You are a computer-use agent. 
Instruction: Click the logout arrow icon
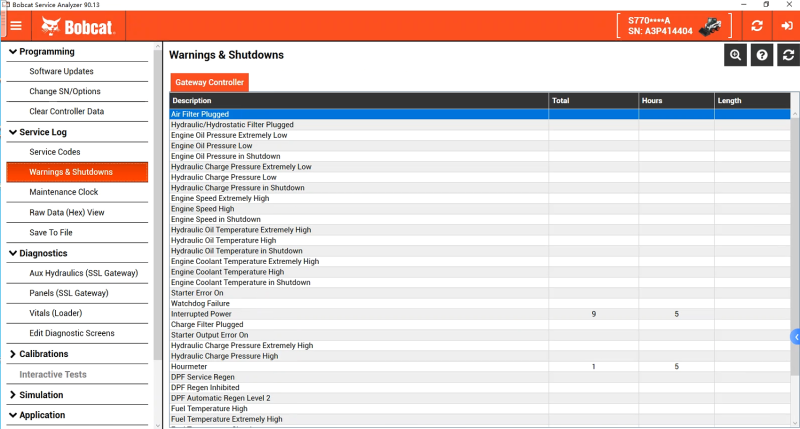click(x=785, y=26)
